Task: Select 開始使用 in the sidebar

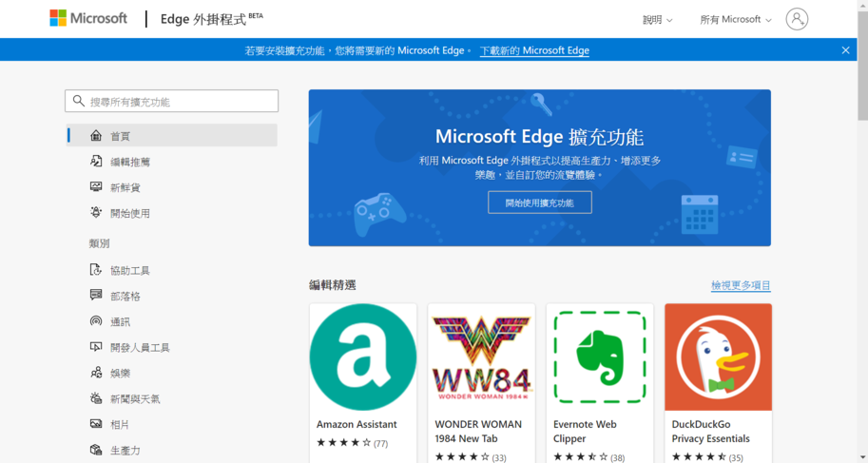Action: pos(130,213)
